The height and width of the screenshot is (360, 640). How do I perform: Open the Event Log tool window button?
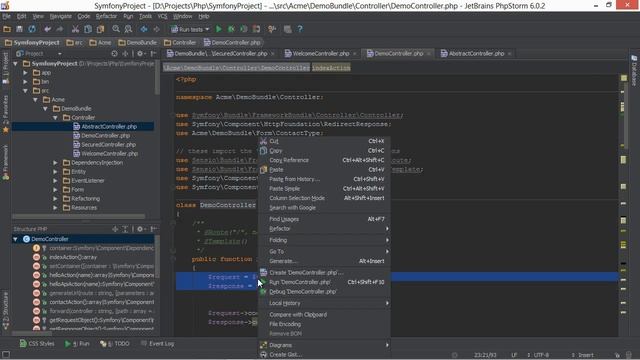158,344
